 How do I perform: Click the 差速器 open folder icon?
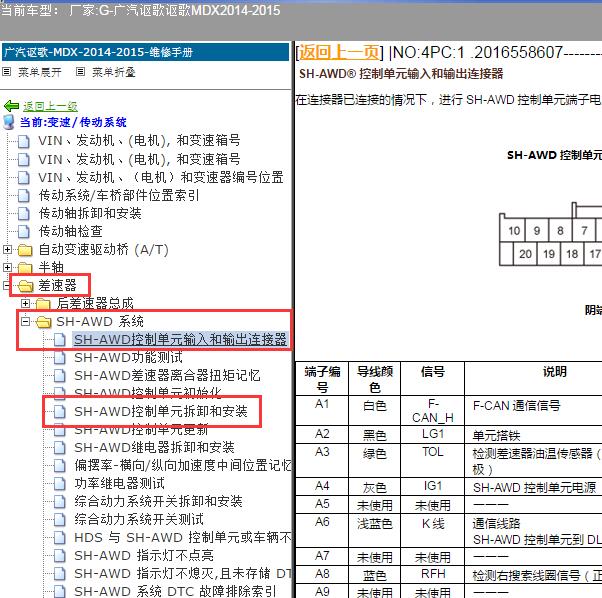(x=26, y=286)
